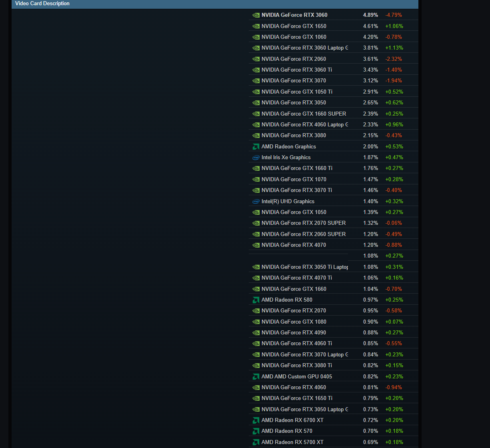Click the -0.94% change for RTX 4060

pos(394,388)
